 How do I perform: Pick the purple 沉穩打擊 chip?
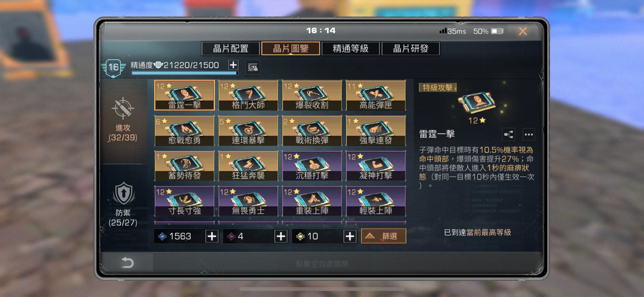pos(312,166)
